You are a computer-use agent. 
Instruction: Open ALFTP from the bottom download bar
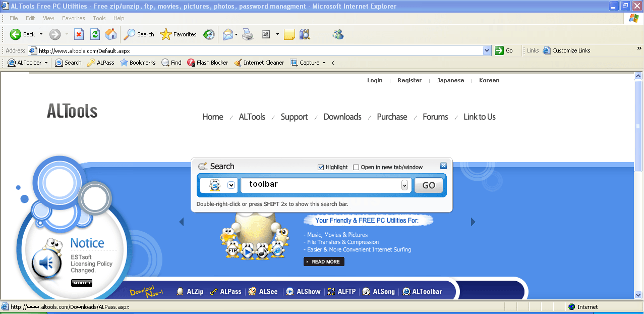tap(341, 291)
